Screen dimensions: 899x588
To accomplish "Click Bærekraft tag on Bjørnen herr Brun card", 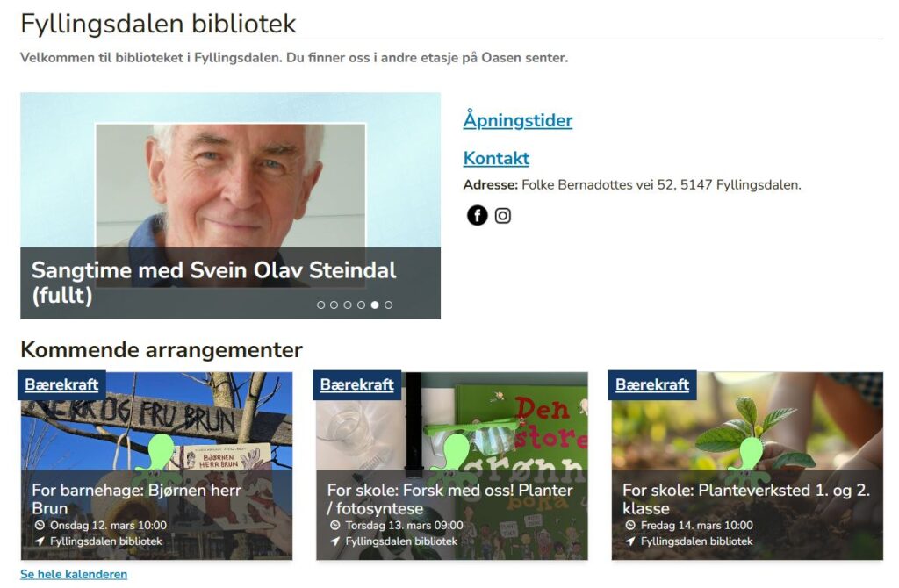I will (62, 384).
